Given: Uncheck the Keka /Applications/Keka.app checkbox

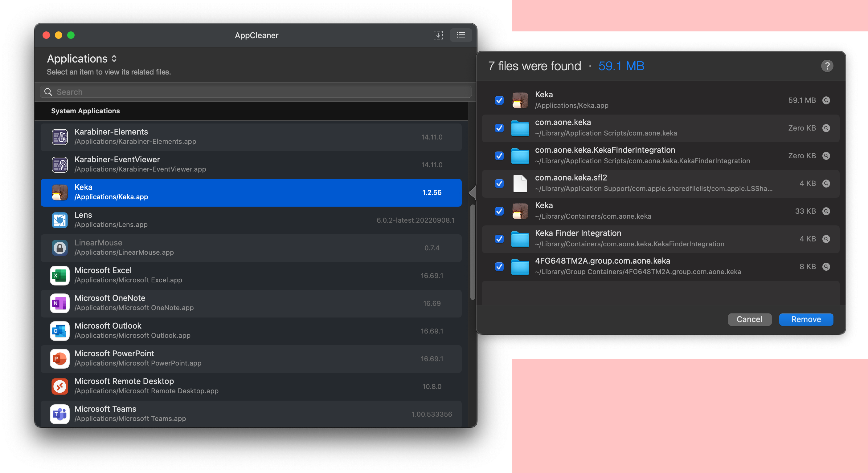Looking at the screenshot, I should click(499, 100).
